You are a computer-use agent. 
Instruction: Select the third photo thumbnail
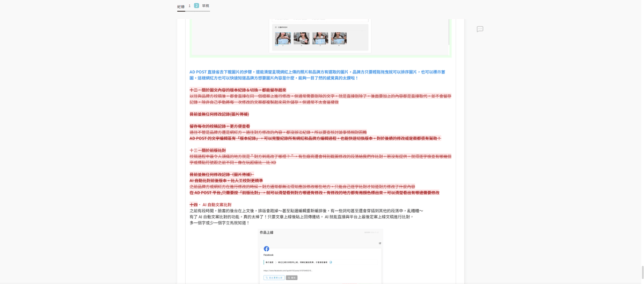point(320,38)
